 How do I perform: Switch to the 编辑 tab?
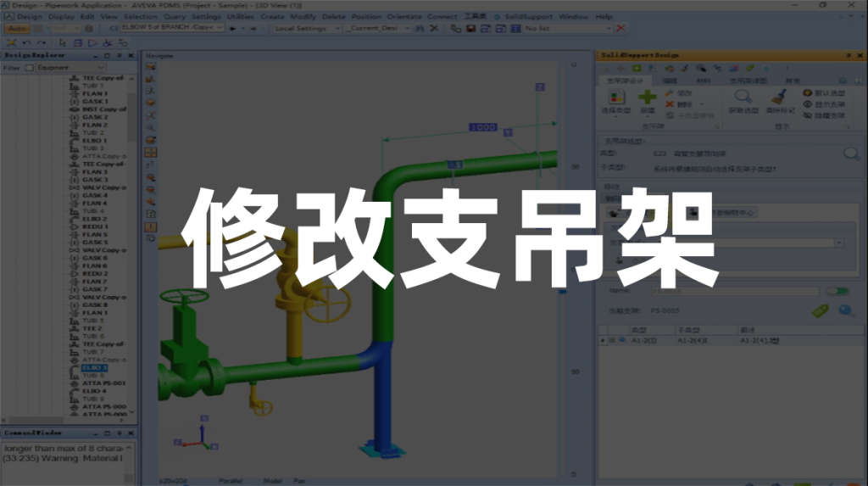[x=670, y=81]
